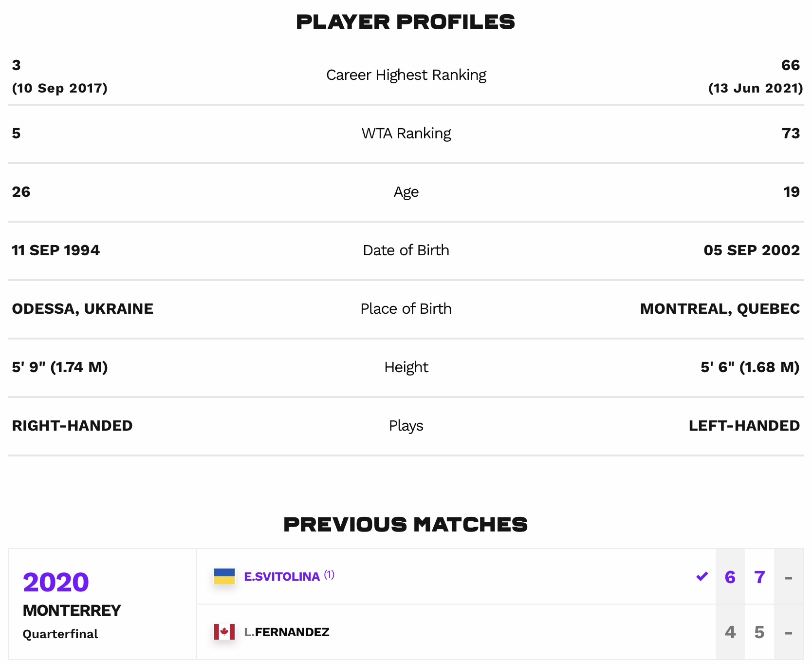Click the Left-Handed plays value
Viewport: 812px width, 664px height.
point(744,426)
